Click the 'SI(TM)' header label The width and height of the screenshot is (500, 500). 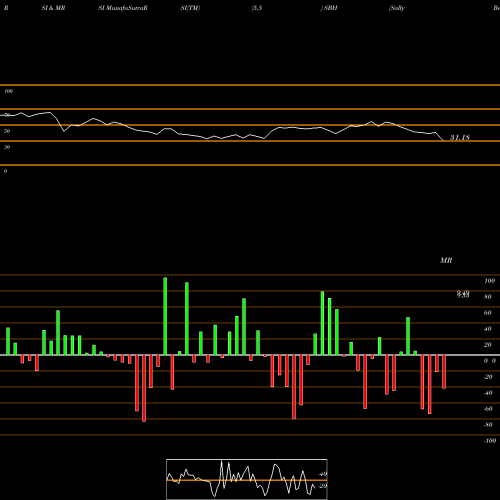pyautogui.click(x=190, y=8)
